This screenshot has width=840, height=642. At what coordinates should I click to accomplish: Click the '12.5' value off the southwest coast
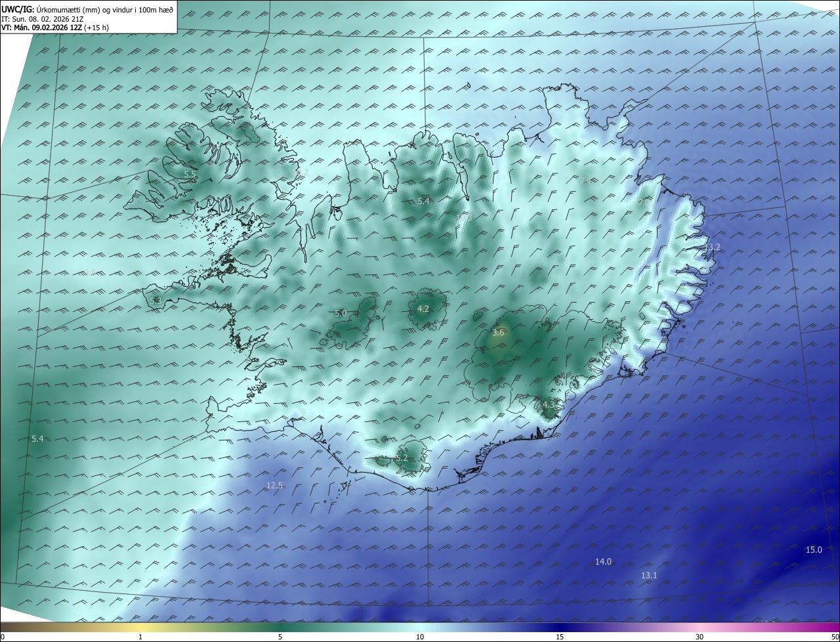pyautogui.click(x=274, y=486)
